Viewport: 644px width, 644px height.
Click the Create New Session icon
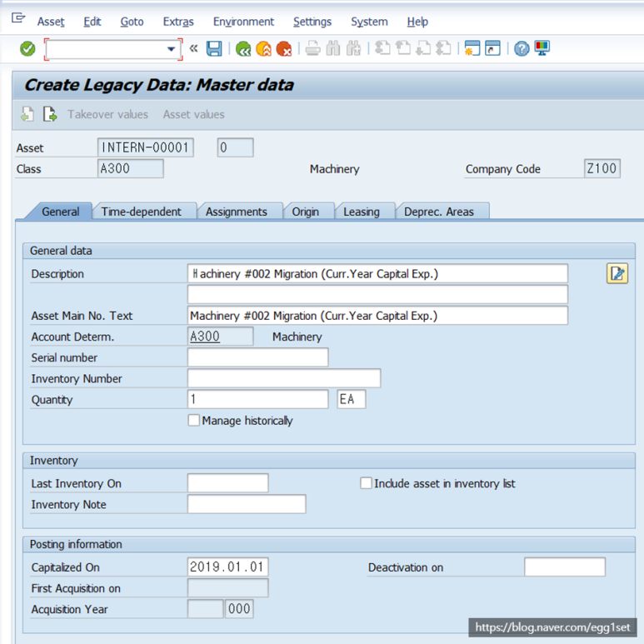pyautogui.click(x=472, y=48)
